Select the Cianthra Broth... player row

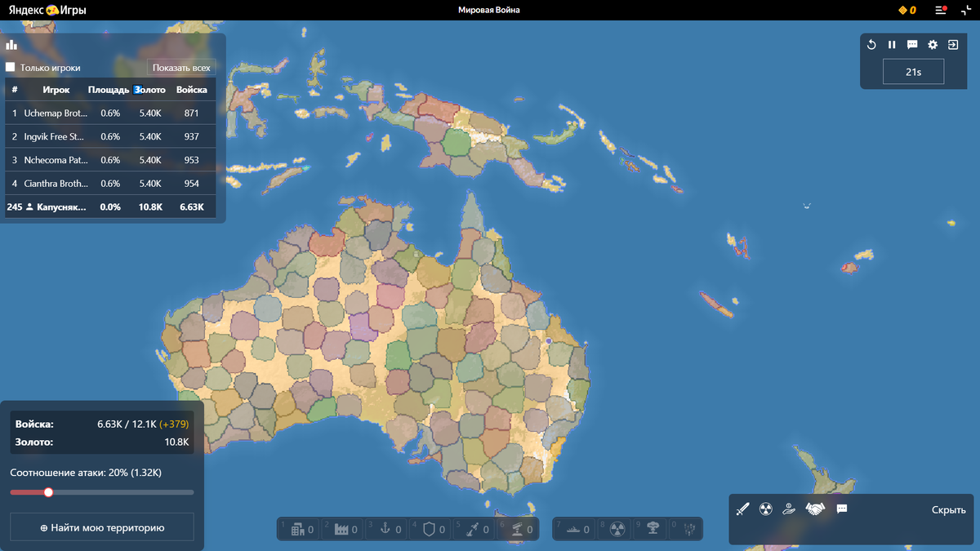pos(110,184)
